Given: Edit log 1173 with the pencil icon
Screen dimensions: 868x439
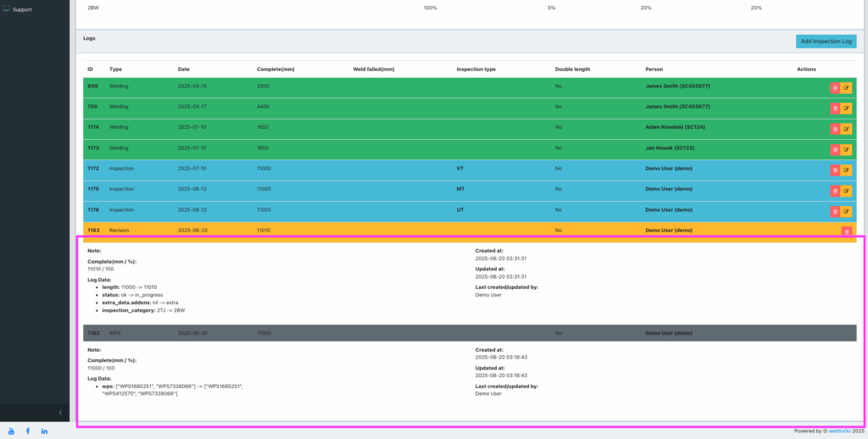Looking at the screenshot, I should (x=846, y=149).
